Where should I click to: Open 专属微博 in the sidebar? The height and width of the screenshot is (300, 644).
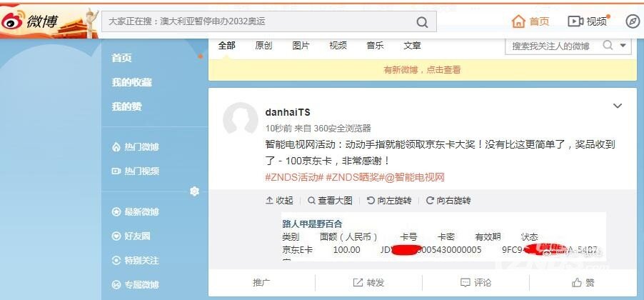[136, 285]
